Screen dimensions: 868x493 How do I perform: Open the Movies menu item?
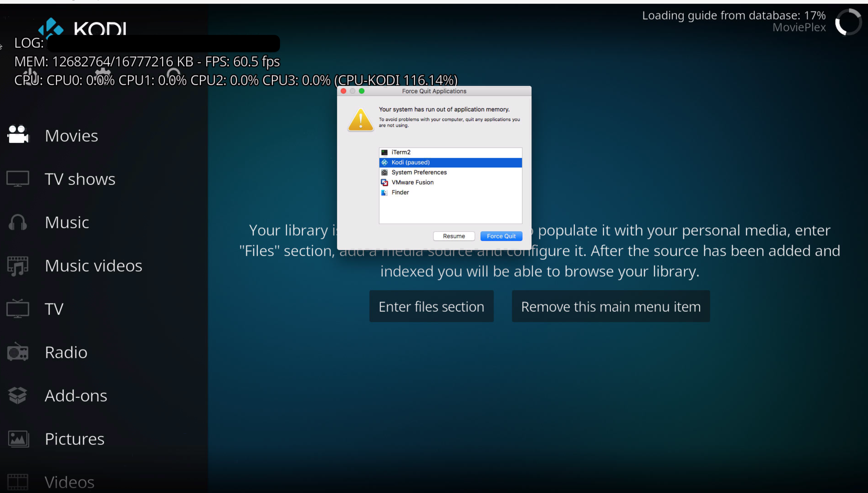click(71, 135)
